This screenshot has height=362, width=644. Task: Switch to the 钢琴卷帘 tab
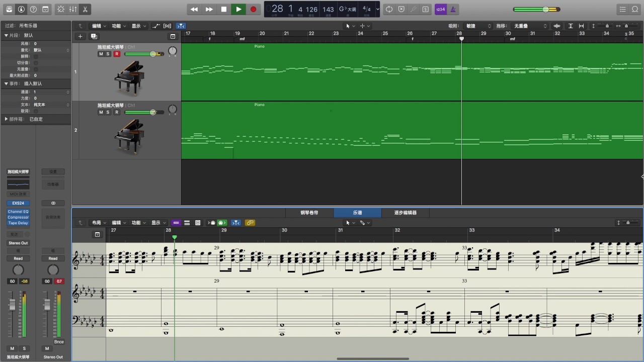(309, 213)
